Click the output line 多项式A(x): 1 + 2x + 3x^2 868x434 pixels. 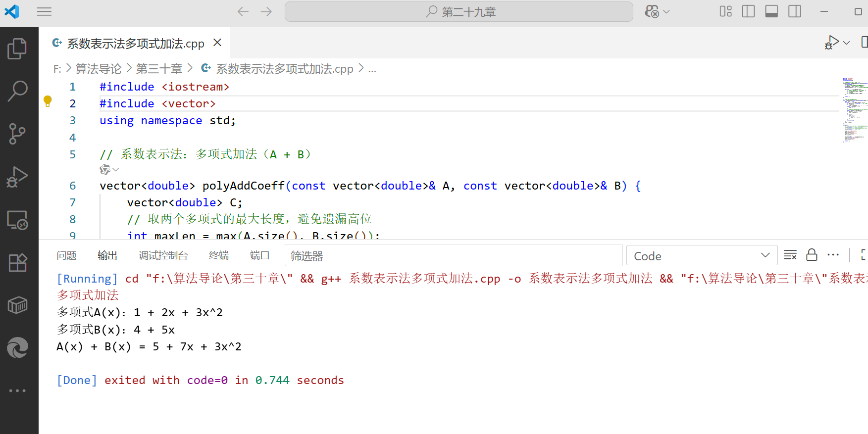coord(140,313)
